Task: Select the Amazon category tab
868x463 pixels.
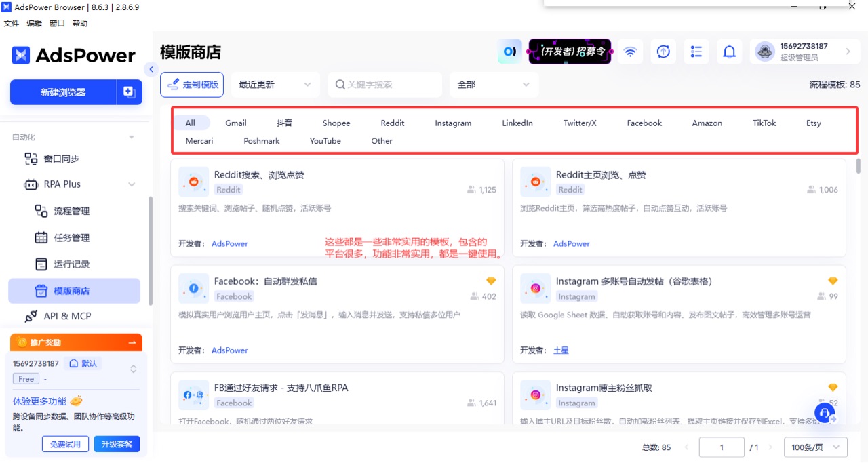Action: (x=707, y=123)
